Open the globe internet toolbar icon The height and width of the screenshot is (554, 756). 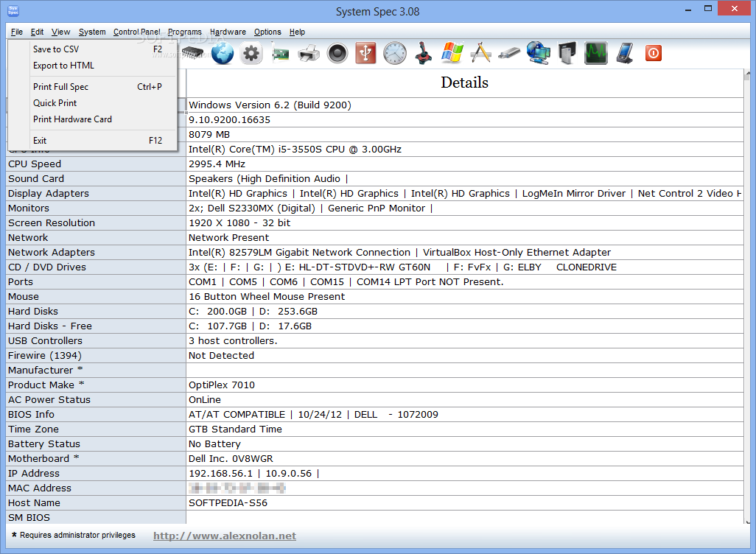(223, 53)
